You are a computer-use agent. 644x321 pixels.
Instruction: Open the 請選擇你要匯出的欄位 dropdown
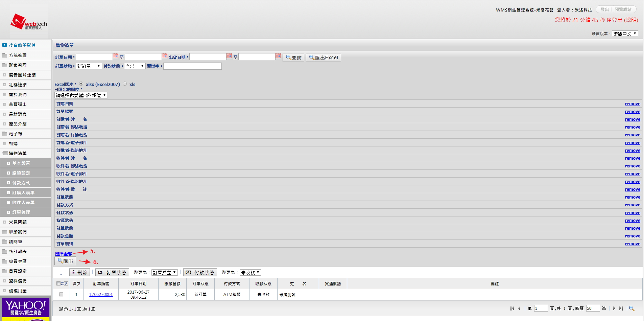coord(81,95)
